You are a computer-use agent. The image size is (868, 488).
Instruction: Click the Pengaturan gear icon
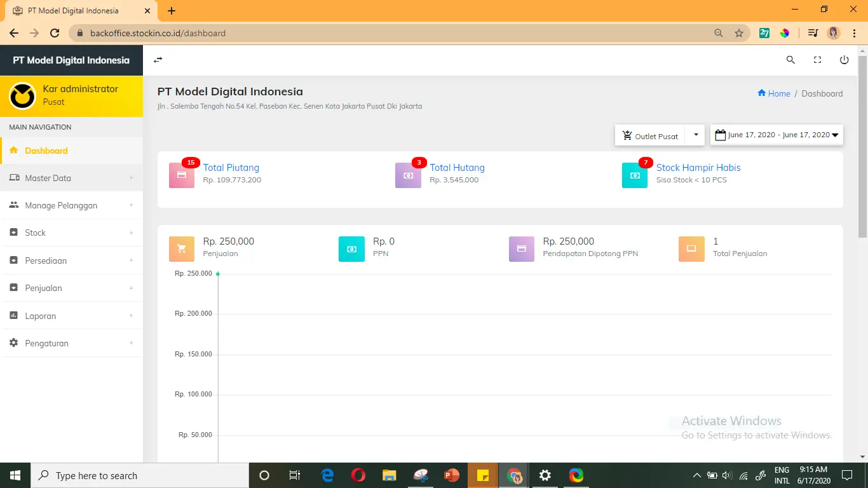[13, 342]
